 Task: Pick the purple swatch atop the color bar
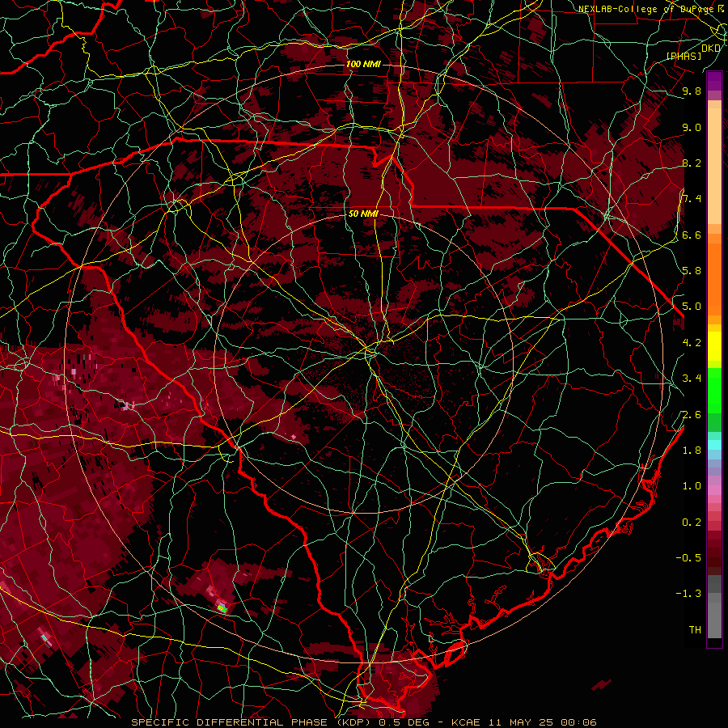click(x=714, y=82)
